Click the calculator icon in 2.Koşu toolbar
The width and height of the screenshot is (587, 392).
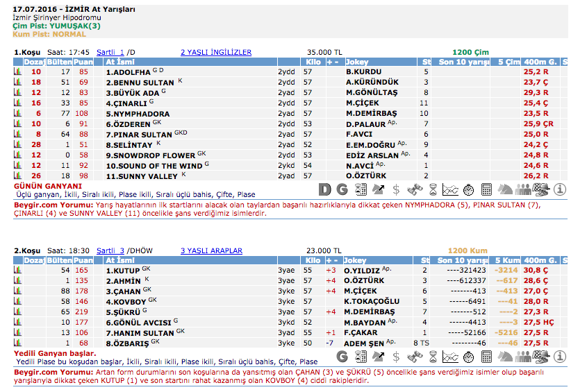click(486, 357)
